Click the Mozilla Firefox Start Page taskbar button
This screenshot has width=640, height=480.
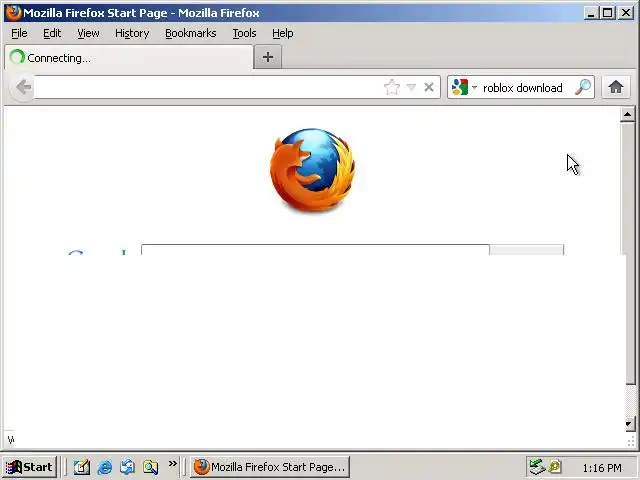pos(270,467)
